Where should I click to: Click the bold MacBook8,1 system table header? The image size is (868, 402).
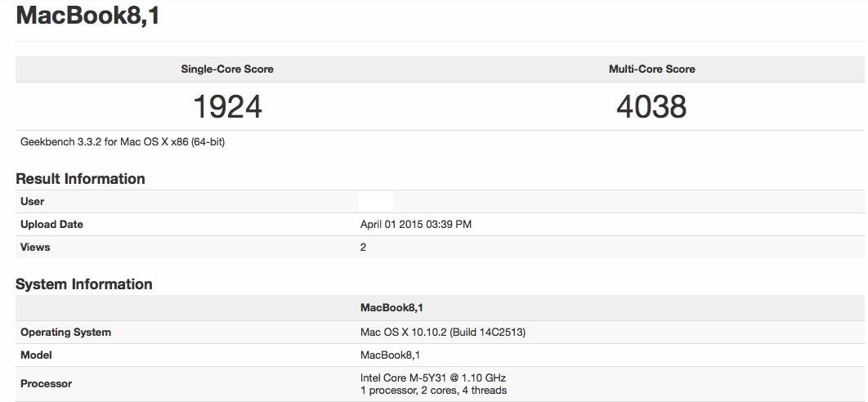point(391,308)
